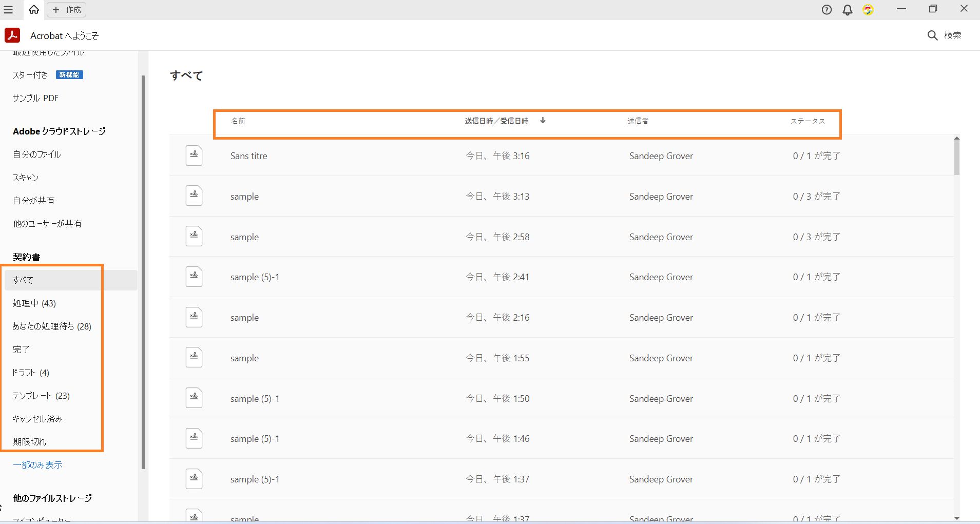This screenshot has height=524, width=980.
Task: Click the file icon in the 午後 1:55 row
Action: (x=194, y=358)
